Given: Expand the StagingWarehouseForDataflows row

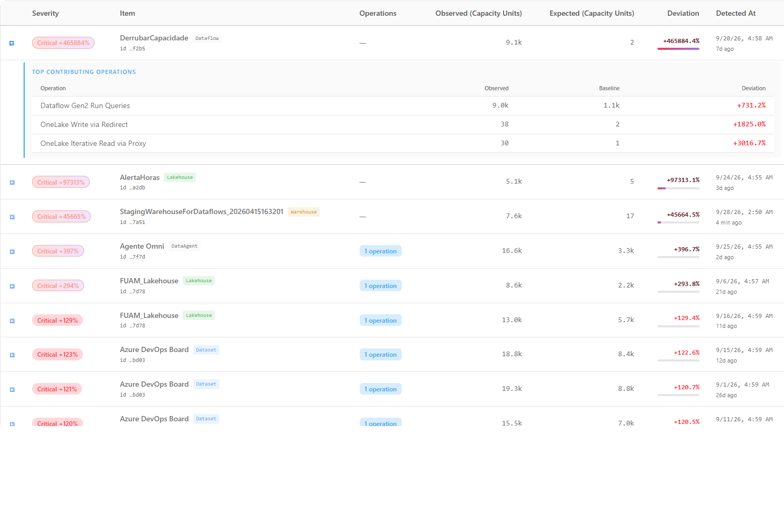Looking at the screenshot, I should click(x=12, y=217).
